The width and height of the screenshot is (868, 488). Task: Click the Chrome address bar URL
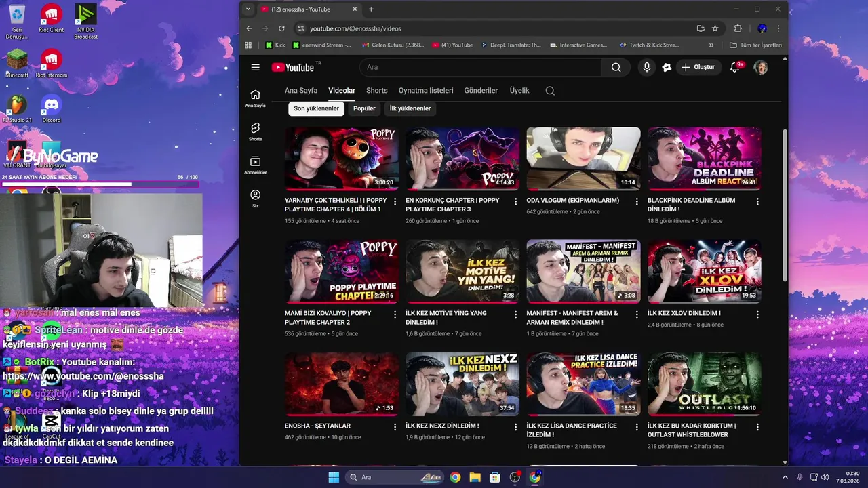click(x=355, y=28)
